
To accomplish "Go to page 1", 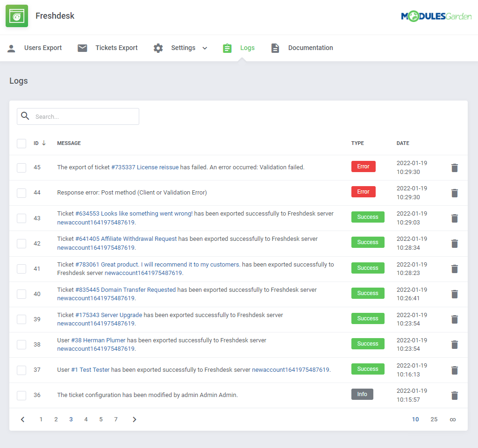I will pos(41,419).
